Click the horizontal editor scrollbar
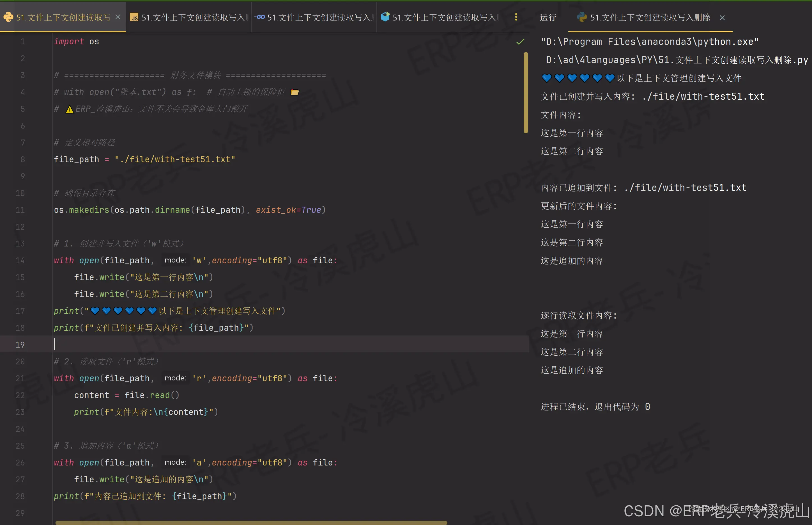The image size is (812, 525). pyautogui.click(x=251, y=523)
